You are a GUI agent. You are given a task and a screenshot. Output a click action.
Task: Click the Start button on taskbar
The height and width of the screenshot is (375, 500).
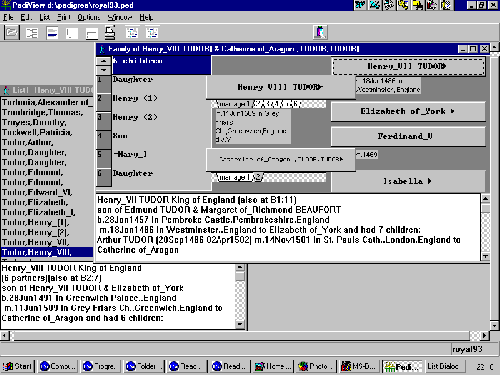pos(17,366)
